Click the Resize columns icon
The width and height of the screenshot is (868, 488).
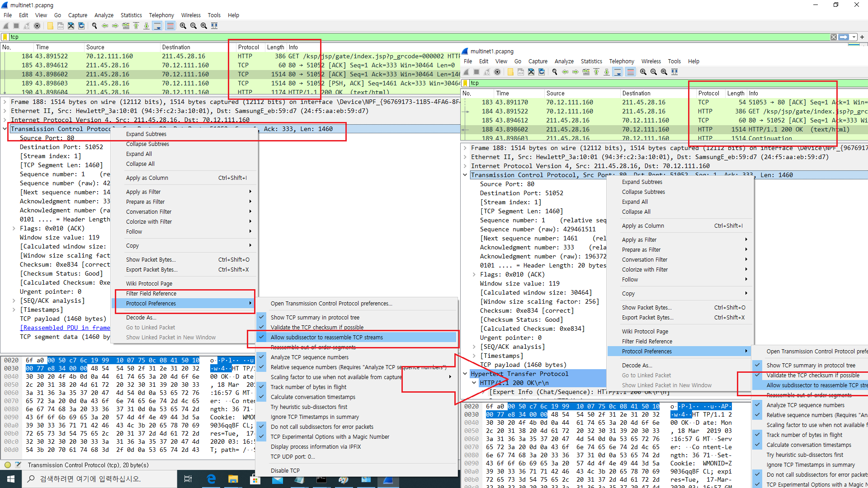[x=214, y=26]
